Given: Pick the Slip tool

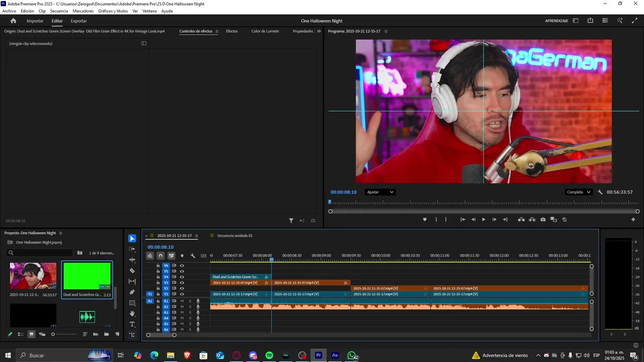Looking at the screenshot, I should click(132, 282).
